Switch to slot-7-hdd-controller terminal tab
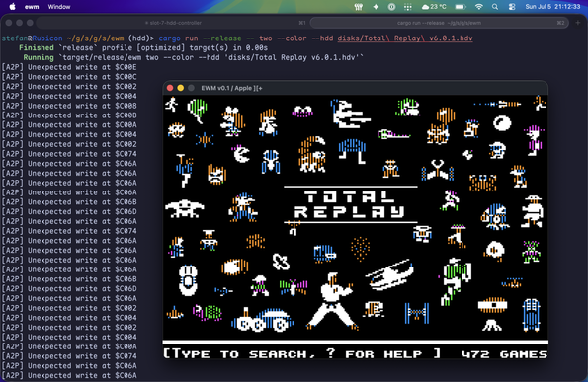 pyautogui.click(x=173, y=23)
